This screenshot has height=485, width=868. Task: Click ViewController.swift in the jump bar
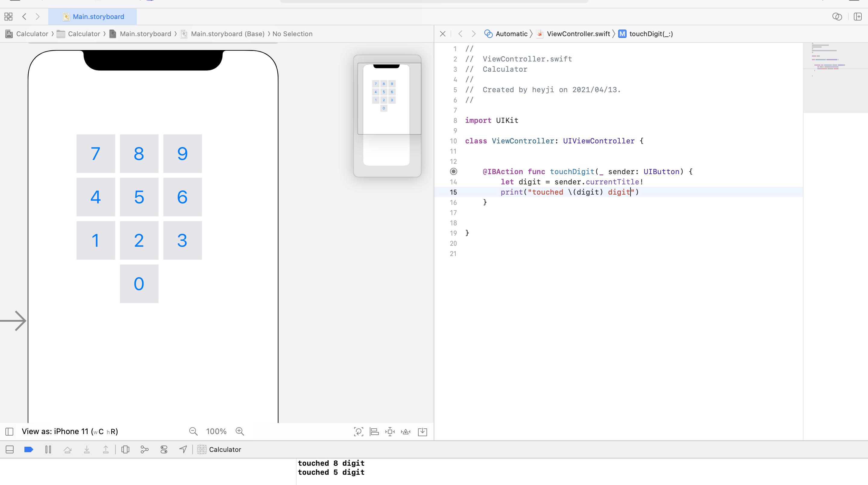click(x=578, y=34)
